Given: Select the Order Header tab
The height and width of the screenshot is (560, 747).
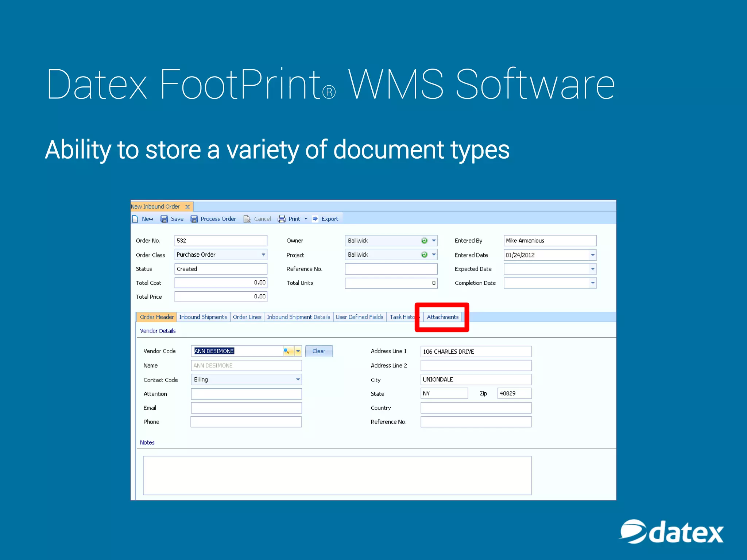Looking at the screenshot, I should pos(157,317).
